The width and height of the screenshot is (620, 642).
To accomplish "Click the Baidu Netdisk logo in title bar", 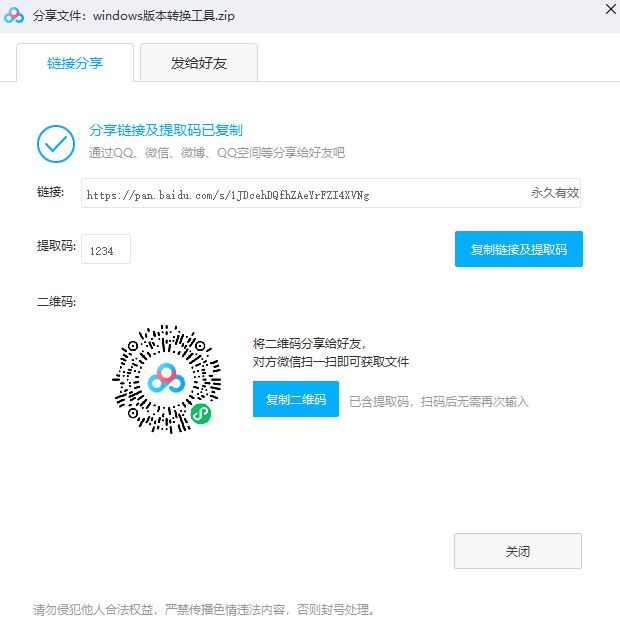I will (14, 16).
